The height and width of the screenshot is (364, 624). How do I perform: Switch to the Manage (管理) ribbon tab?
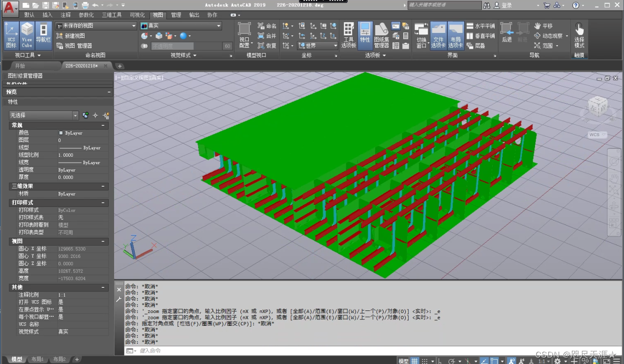click(176, 15)
